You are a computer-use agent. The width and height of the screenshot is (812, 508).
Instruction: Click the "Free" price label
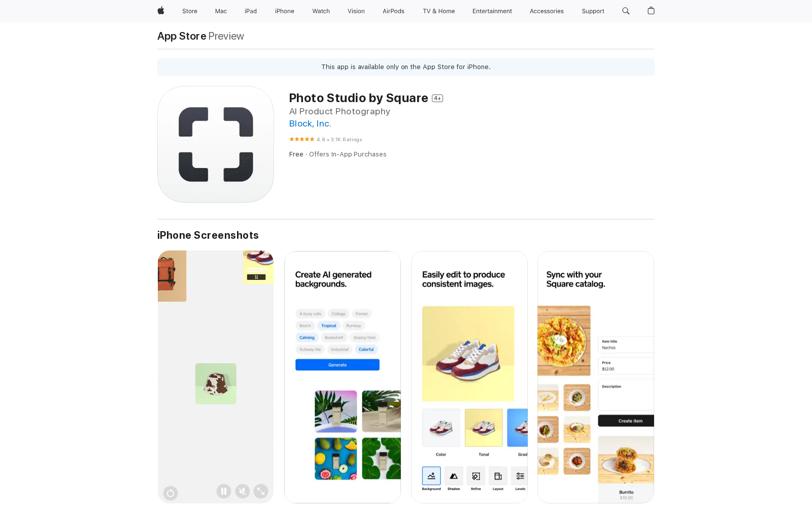pyautogui.click(x=296, y=154)
